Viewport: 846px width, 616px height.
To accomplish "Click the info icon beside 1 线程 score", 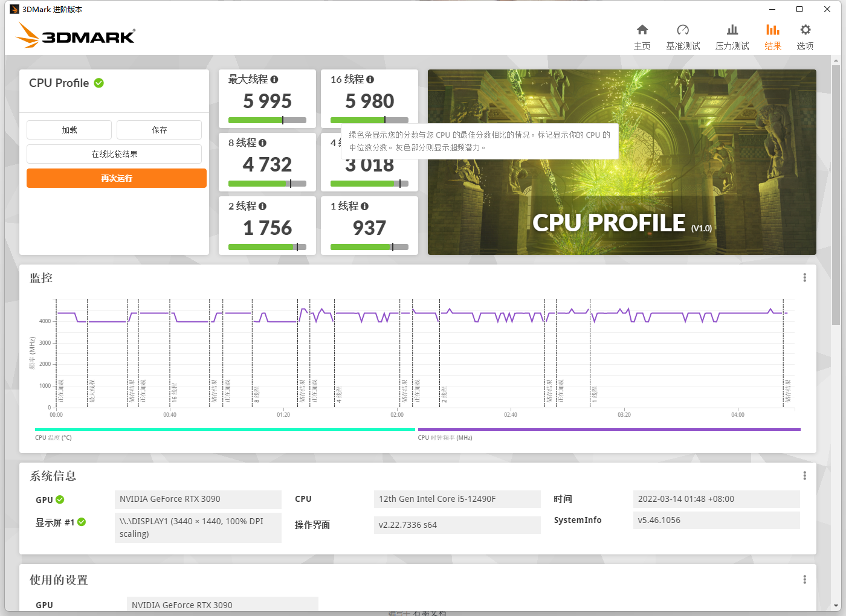I will coord(365,206).
